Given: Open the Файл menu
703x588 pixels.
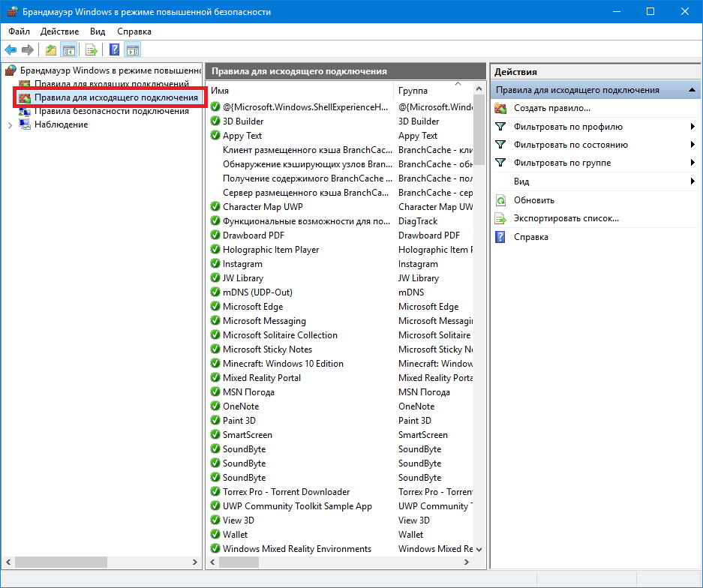Looking at the screenshot, I should pos(19,31).
